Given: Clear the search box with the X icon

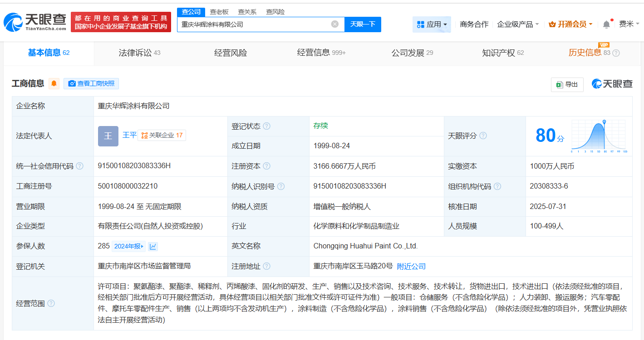Looking at the screenshot, I should pyautogui.click(x=334, y=24).
